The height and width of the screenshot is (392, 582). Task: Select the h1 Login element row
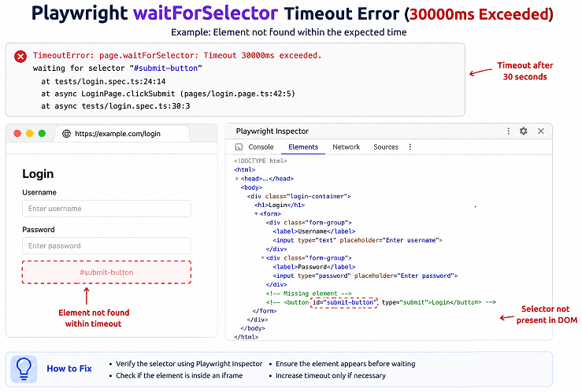280,205
